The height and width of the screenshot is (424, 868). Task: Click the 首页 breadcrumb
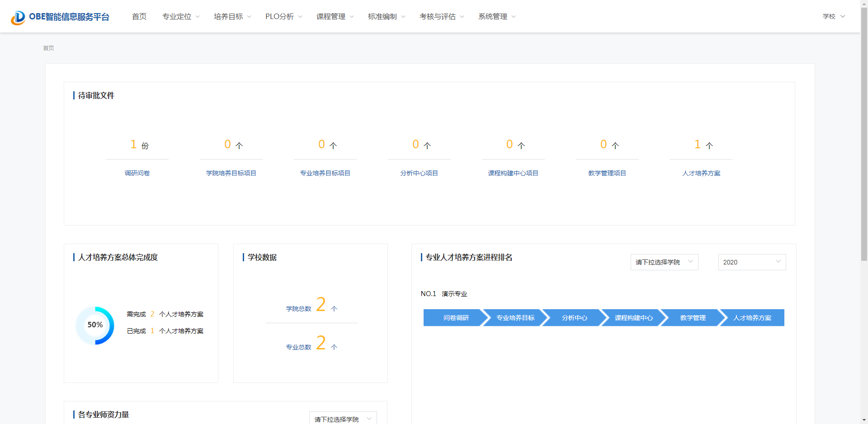(x=48, y=48)
